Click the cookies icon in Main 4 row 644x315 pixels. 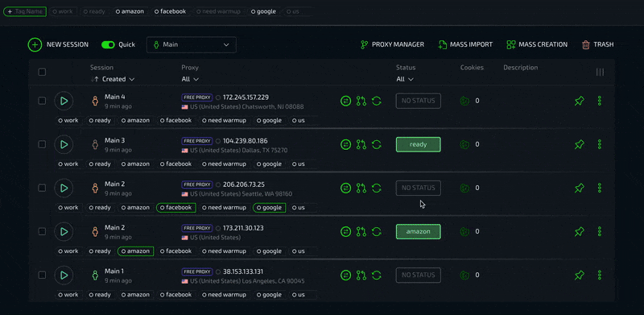pyautogui.click(x=464, y=101)
